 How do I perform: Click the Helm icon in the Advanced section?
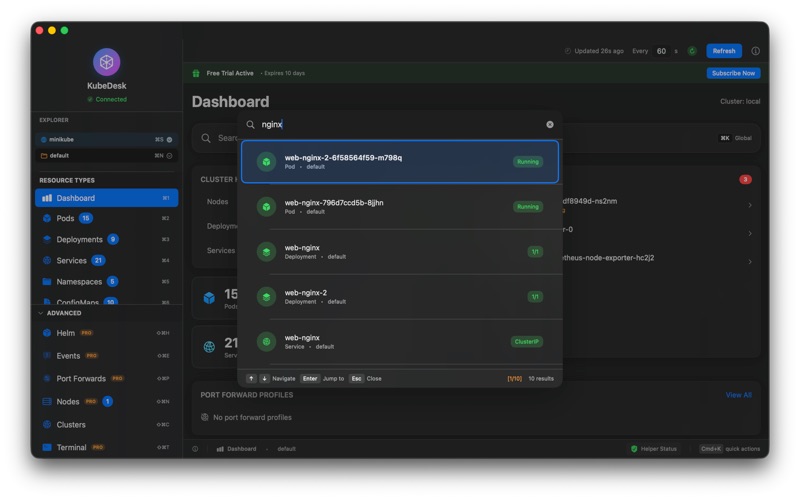(x=47, y=333)
